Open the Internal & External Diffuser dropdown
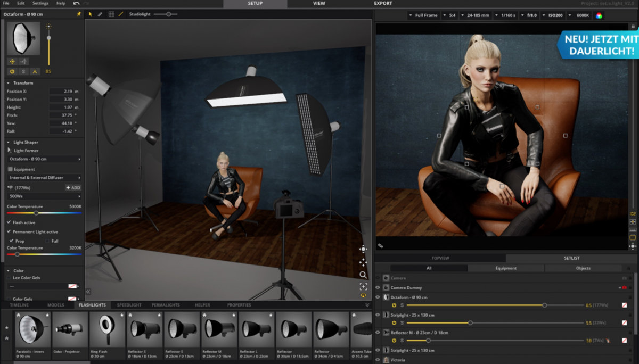639x364 pixels. tap(45, 178)
